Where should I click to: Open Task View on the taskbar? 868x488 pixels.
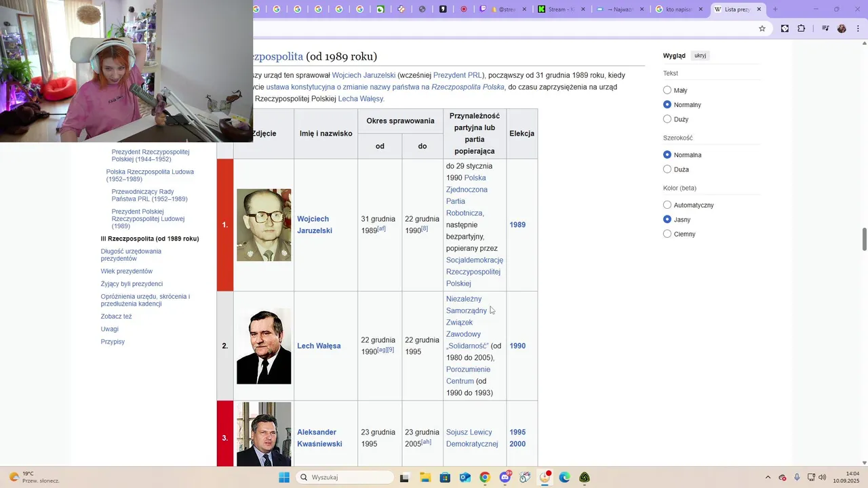[404, 477]
